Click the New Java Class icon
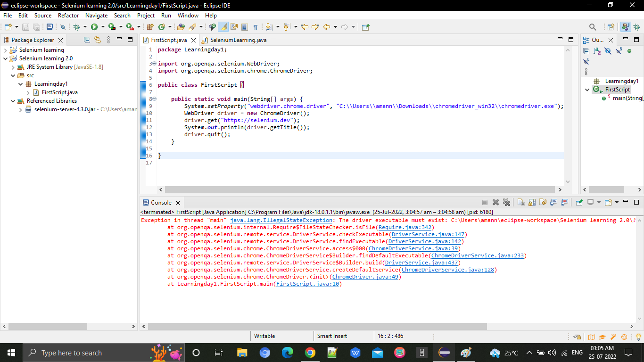This screenshot has height=362, width=644. point(162,27)
